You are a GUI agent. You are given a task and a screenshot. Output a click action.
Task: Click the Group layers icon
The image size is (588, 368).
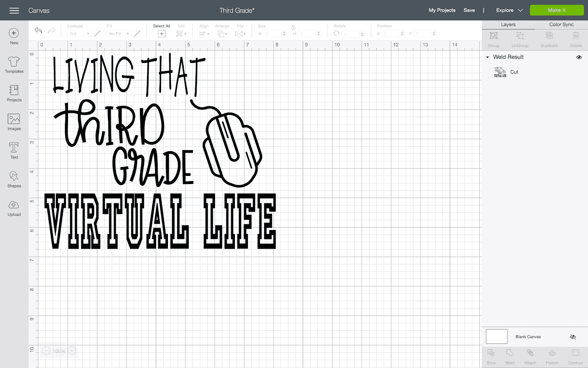coord(494,36)
